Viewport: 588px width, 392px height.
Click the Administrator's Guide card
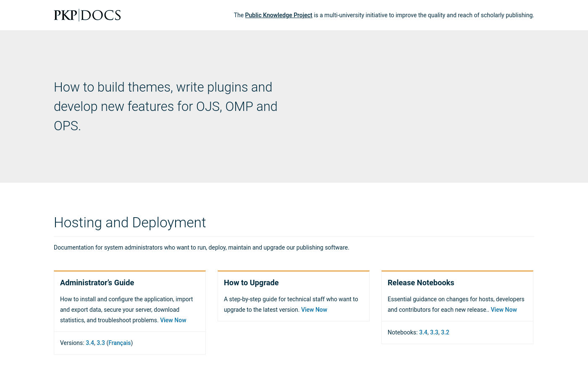tap(130, 301)
